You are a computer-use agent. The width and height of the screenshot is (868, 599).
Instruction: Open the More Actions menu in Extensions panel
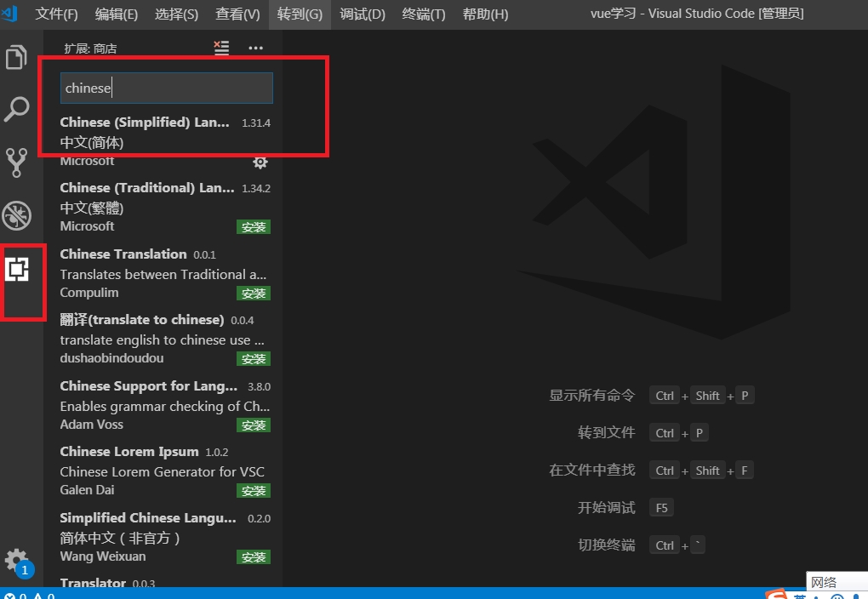click(255, 48)
